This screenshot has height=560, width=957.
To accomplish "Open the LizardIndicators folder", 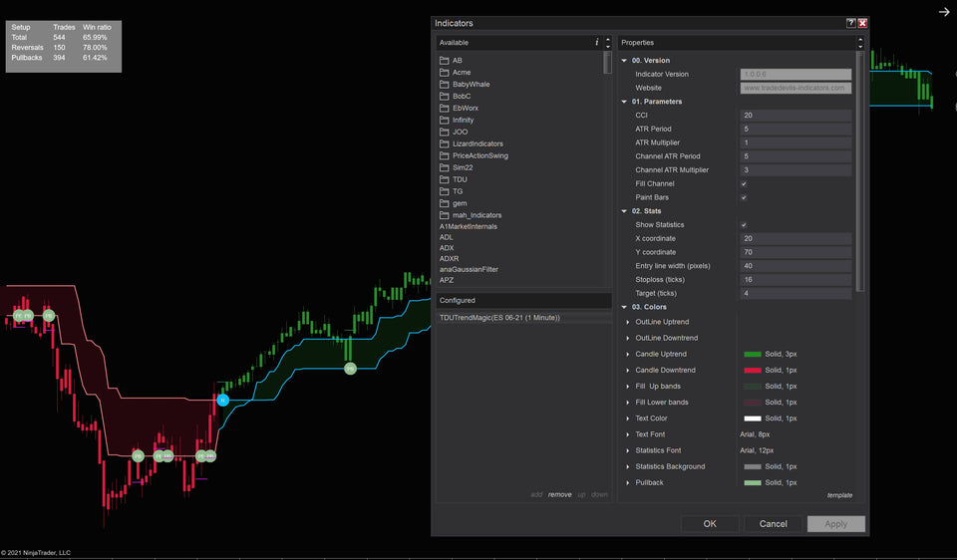I will [477, 143].
